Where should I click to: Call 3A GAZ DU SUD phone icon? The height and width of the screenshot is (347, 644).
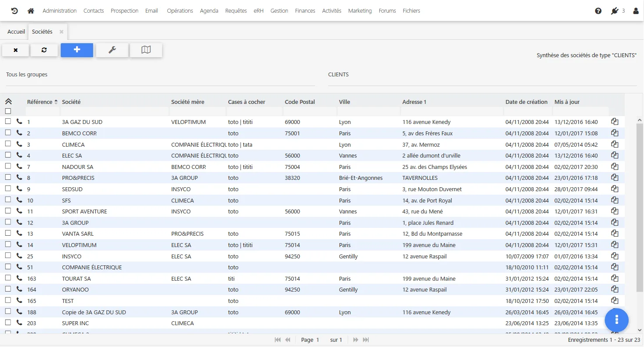[19, 122]
